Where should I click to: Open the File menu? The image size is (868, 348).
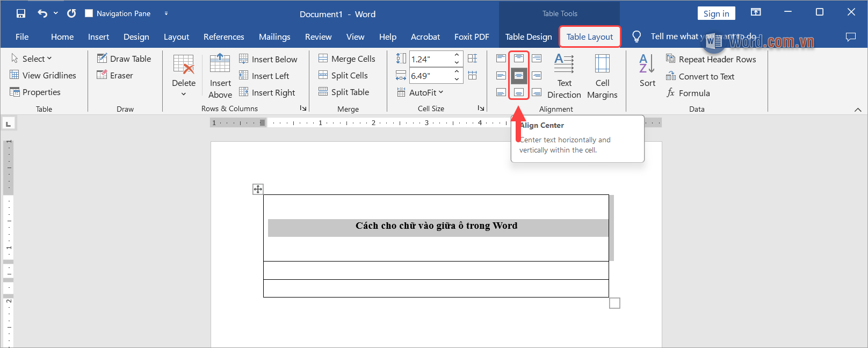click(22, 37)
